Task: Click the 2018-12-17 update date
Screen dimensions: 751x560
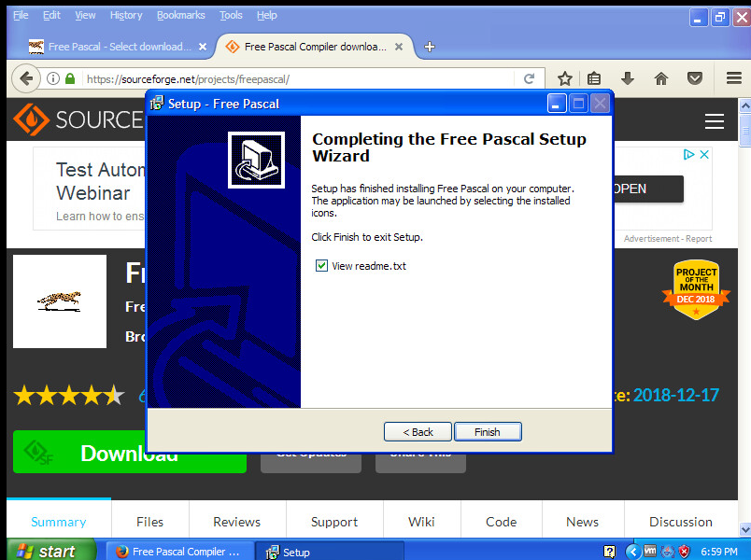Action: [675, 395]
